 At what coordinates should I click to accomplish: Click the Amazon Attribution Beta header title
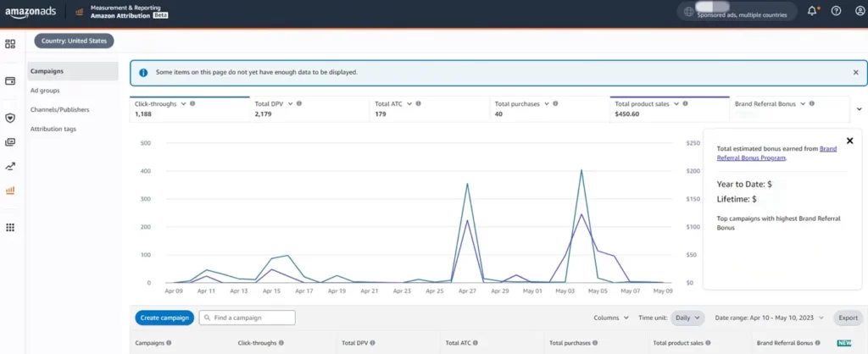(x=129, y=15)
